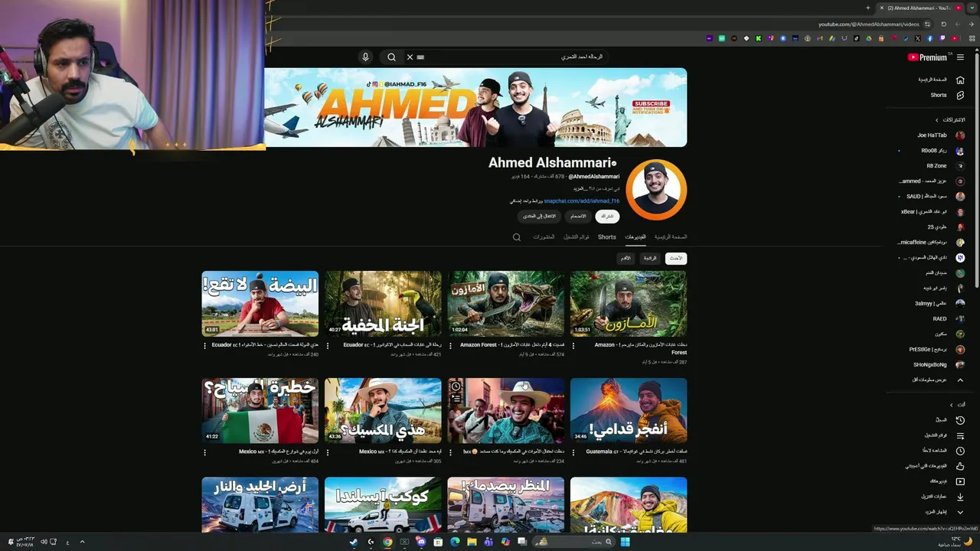This screenshot has width=980, height=551.
Task: Open Your videos play icon in the sidebar
Action: 960,481
